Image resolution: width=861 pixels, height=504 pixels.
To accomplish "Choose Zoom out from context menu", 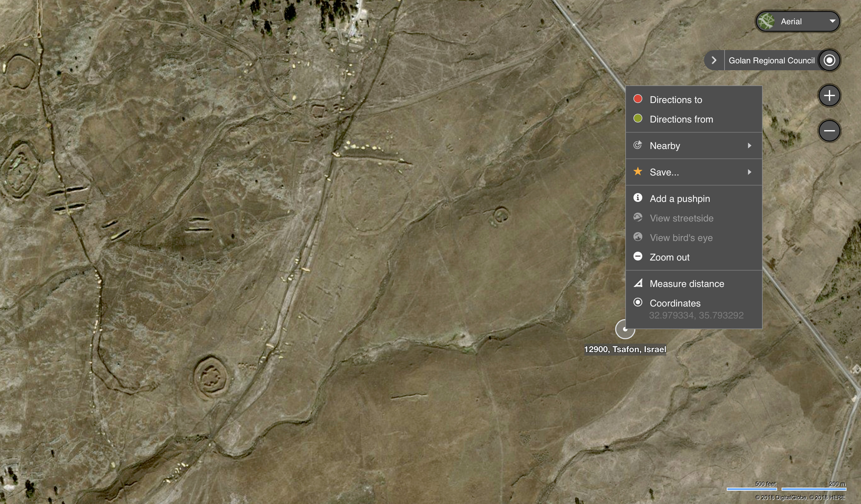I will pyautogui.click(x=669, y=257).
